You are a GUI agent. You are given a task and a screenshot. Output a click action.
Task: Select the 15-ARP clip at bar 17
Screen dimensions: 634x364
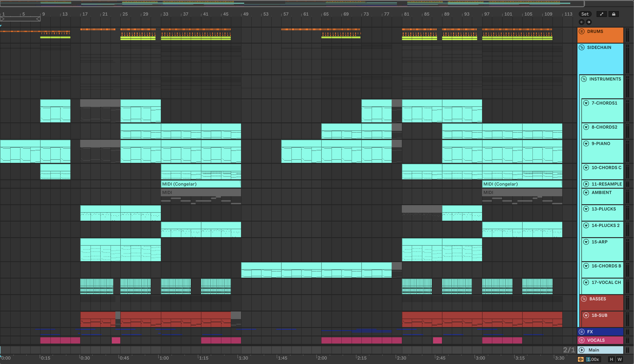pos(100,250)
